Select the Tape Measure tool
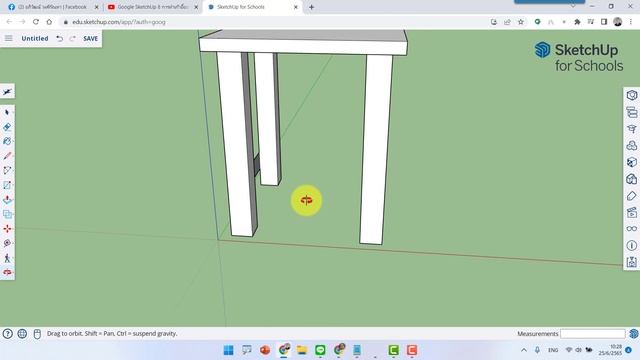 tap(7, 243)
